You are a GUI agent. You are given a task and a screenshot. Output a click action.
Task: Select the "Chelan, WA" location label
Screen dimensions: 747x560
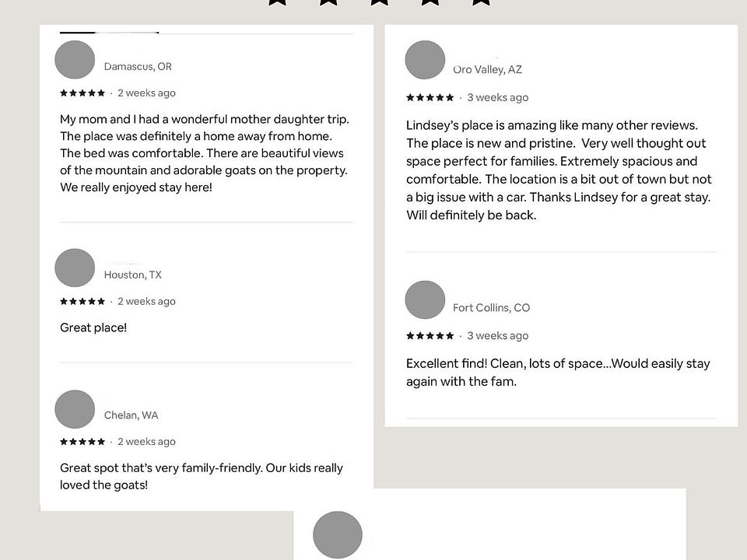131,415
